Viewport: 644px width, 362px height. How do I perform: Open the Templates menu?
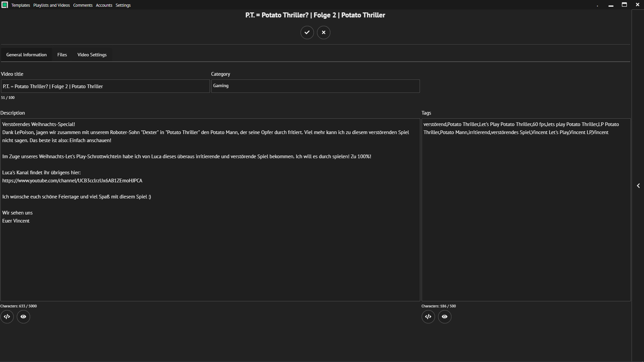coord(20,5)
